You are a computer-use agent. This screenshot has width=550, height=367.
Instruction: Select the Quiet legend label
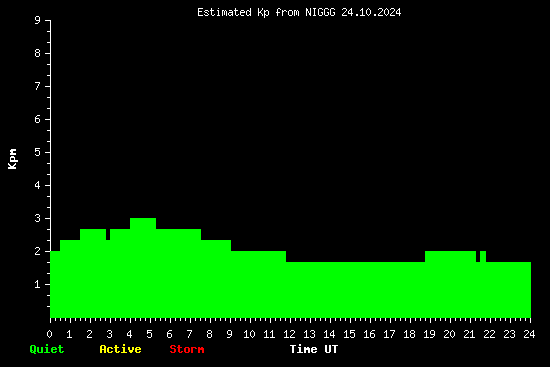(47, 349)
